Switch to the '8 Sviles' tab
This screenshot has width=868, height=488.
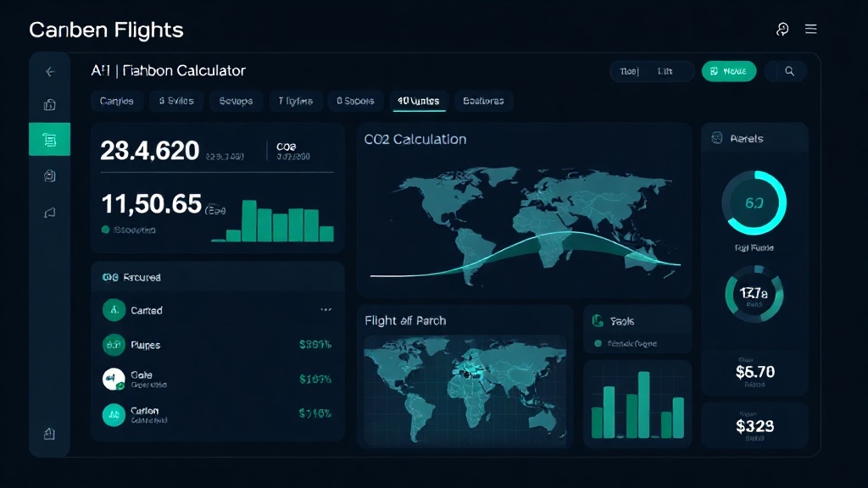pyautogui.click(x=176, y=102)
